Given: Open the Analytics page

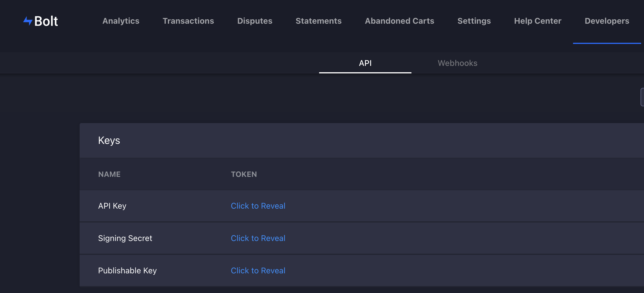Looking at the screenshot, I should click(121, 21).
